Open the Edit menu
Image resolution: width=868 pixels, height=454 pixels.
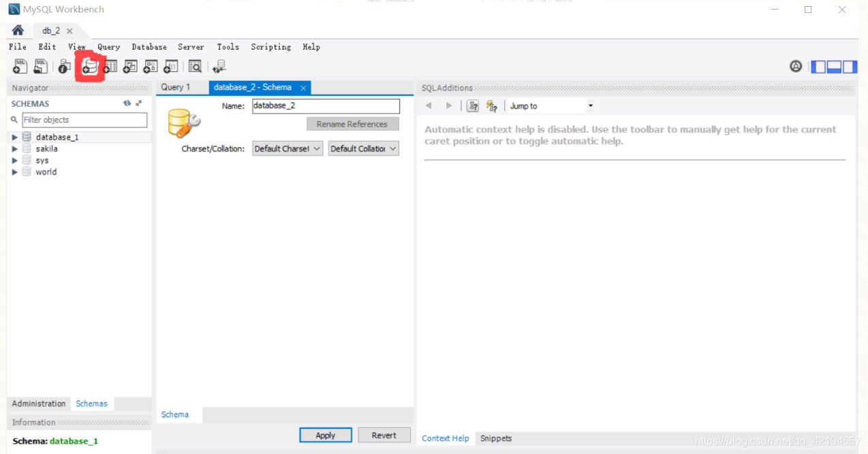coord(47,47)
